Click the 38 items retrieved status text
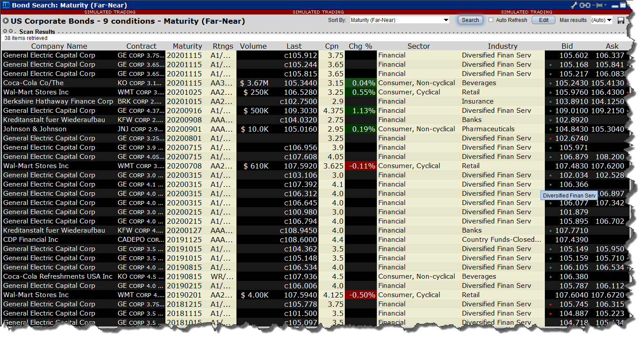This screenshot has height=341, width=644. [26, 38]
